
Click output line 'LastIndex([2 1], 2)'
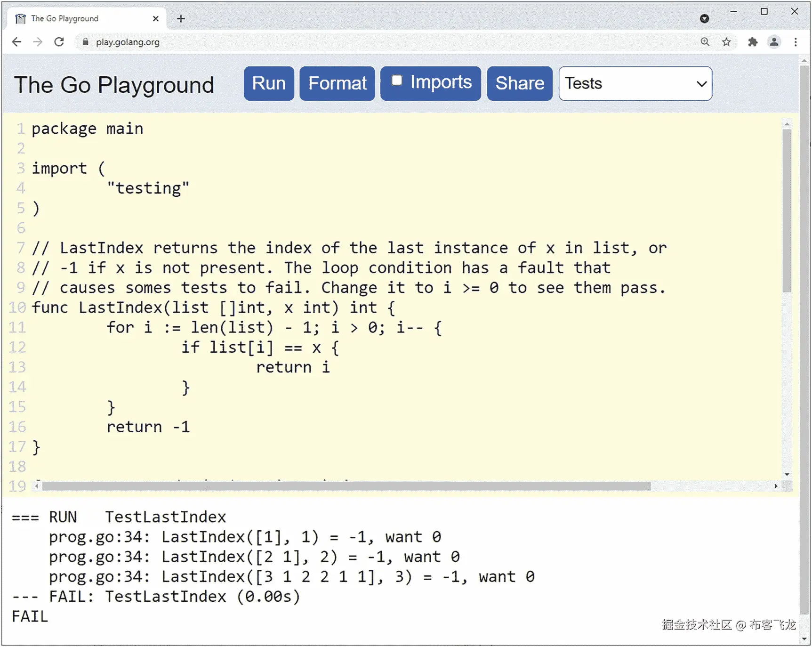[254, 557]
